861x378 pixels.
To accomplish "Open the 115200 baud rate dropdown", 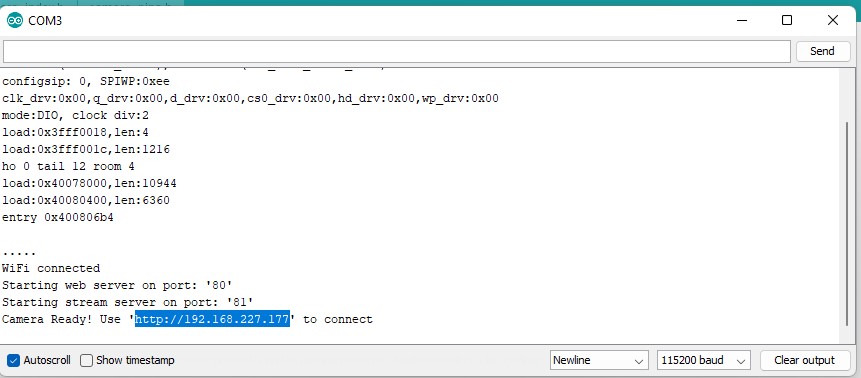I will click(703, 360).
